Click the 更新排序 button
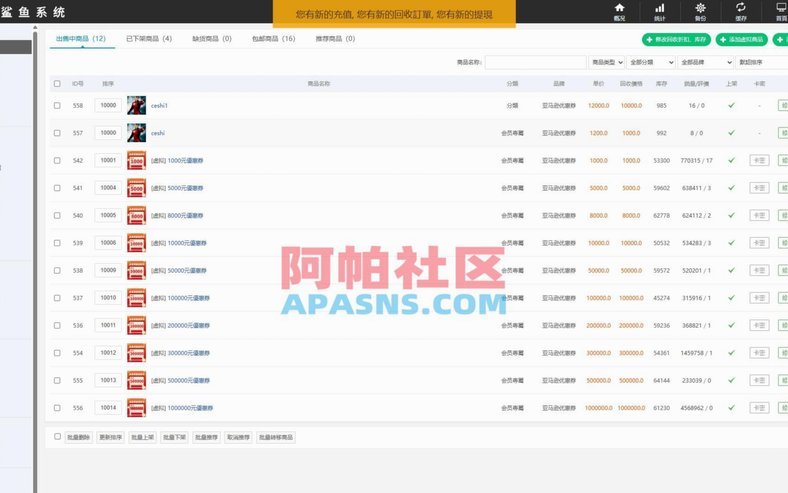Screen dimensions: 788x493 click(x=111, y=438)
